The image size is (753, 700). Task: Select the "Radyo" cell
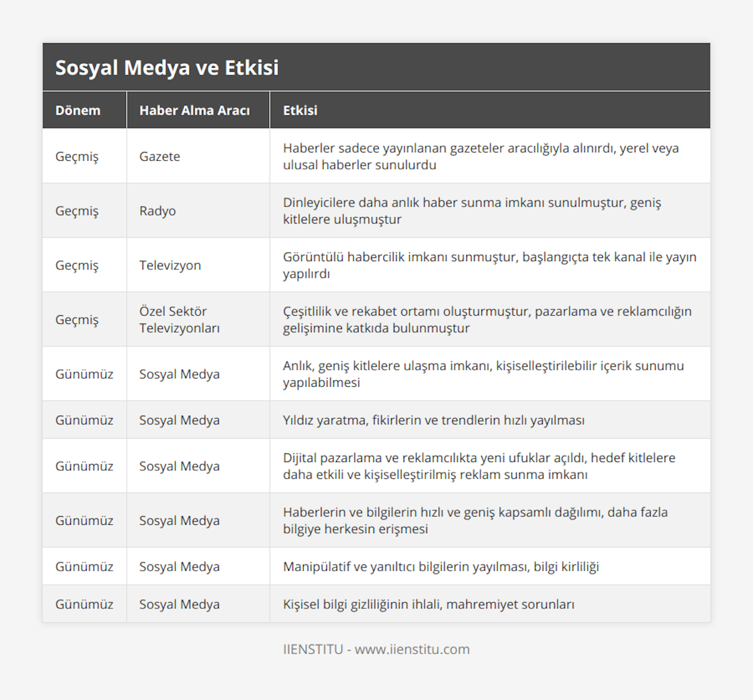point(158,211)
